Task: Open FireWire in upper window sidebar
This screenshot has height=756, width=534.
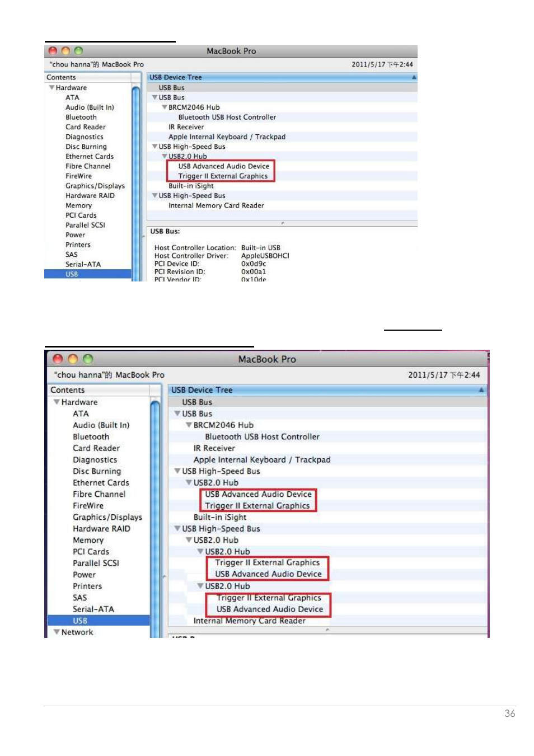Action: click(78, 176)
